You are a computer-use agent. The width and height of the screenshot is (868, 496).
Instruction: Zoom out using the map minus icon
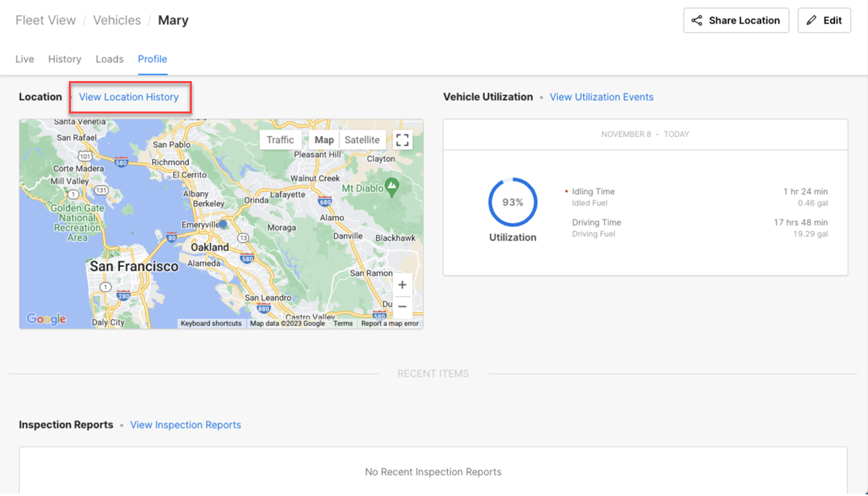point(402,306)
